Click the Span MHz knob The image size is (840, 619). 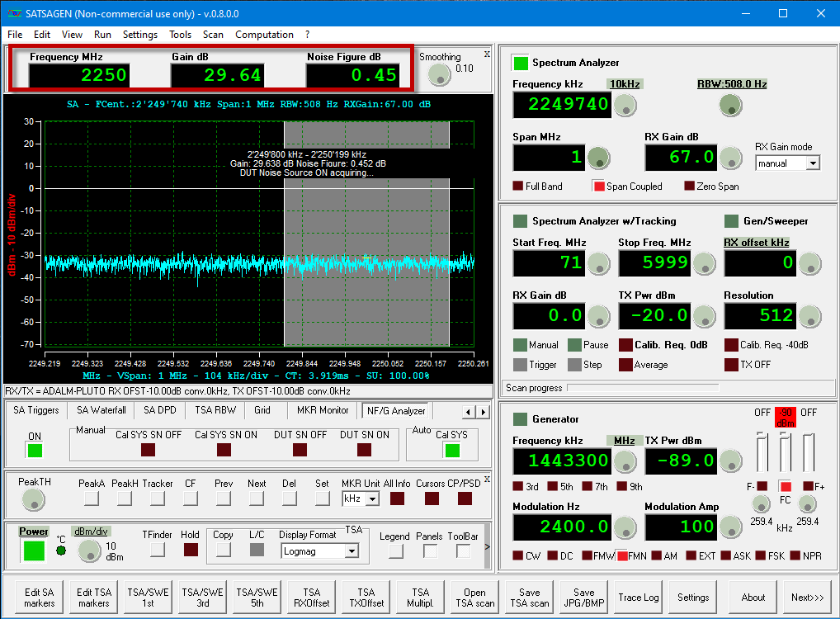[598, 158]
